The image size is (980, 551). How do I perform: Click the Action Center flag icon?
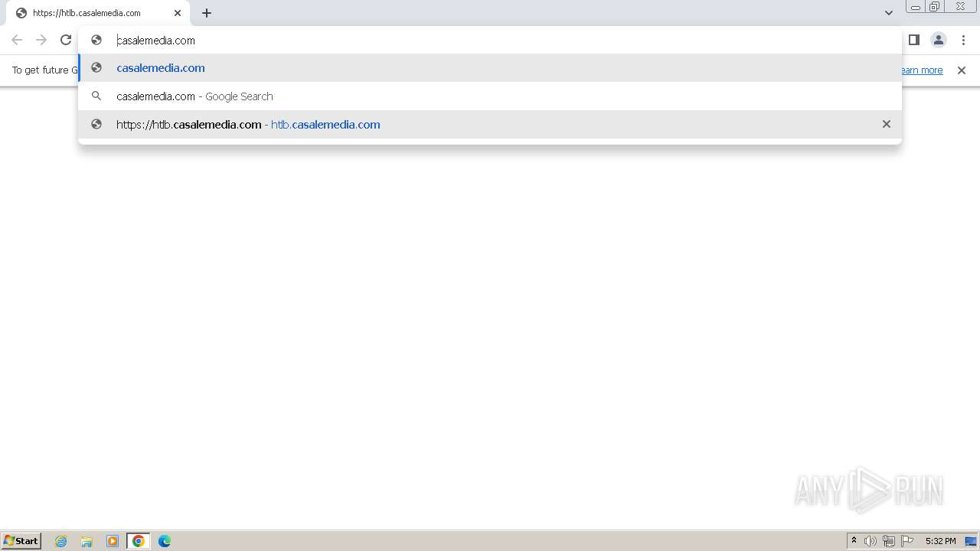[x=907, y=541]
